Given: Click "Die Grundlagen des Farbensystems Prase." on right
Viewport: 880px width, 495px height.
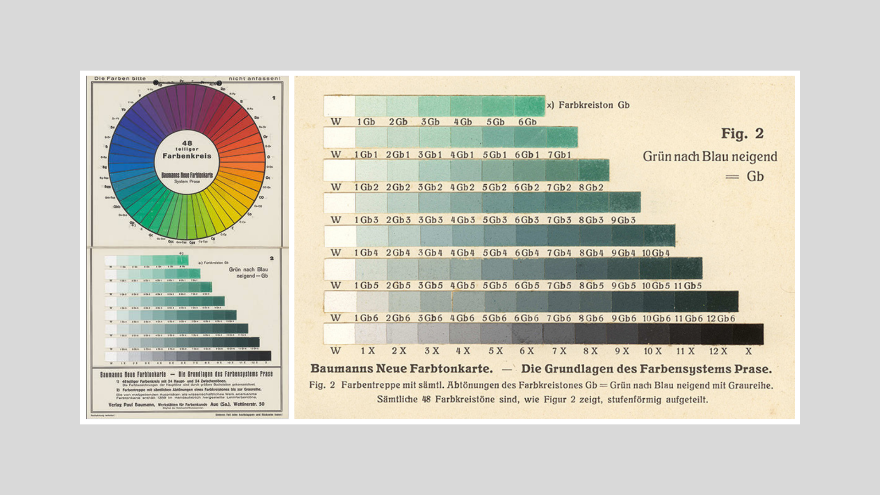Looking at the screenshot, I should pyautogui.click(x=646, y=369).
